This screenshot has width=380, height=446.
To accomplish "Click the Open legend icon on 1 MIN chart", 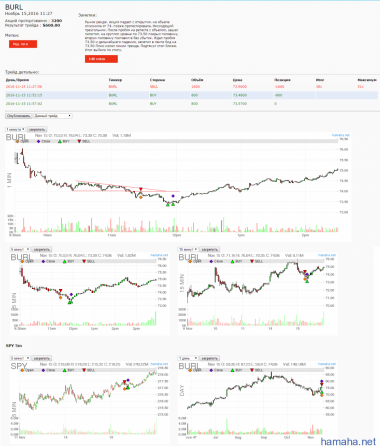I will 18,141.
